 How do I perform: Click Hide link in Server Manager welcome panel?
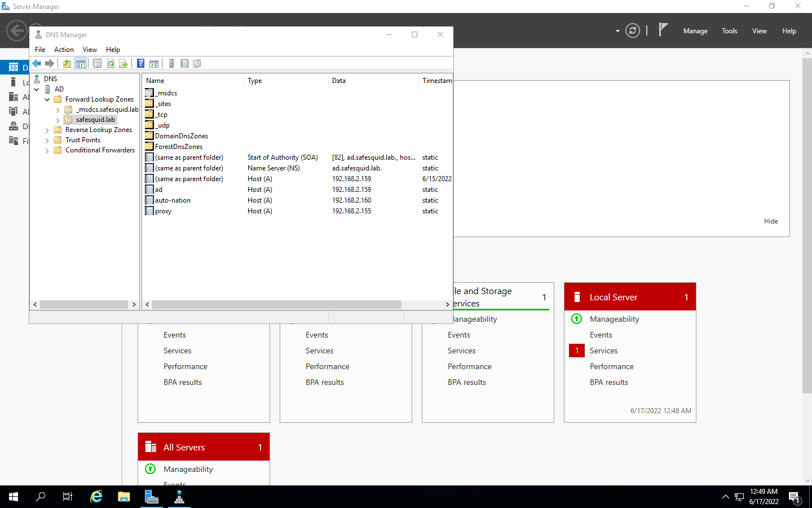coord(771,221)
